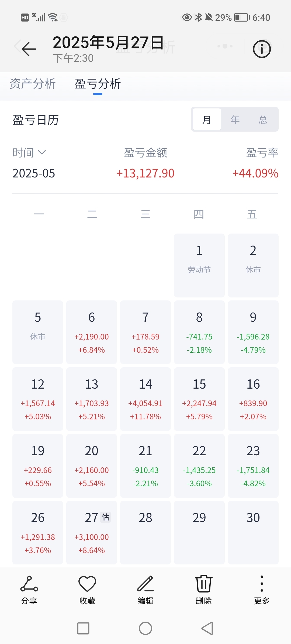Viewport: 291px width, 644px height.
Task: Switch to the 总 total view
Action: pos(263,119)
